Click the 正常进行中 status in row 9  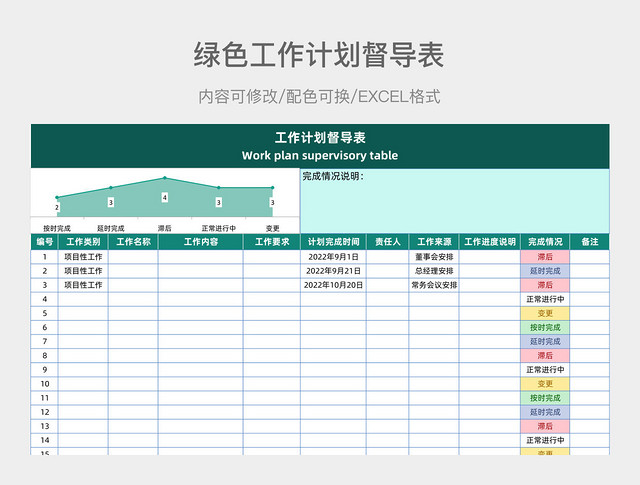(x=545, y=369)
